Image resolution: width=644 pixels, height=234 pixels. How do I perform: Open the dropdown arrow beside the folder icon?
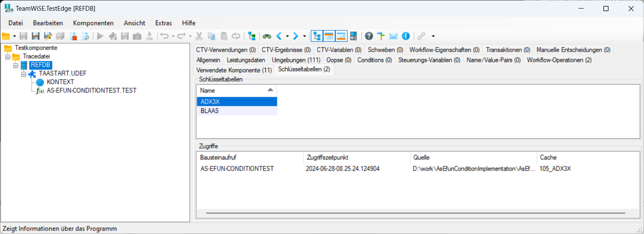click(x=15, y=36)
